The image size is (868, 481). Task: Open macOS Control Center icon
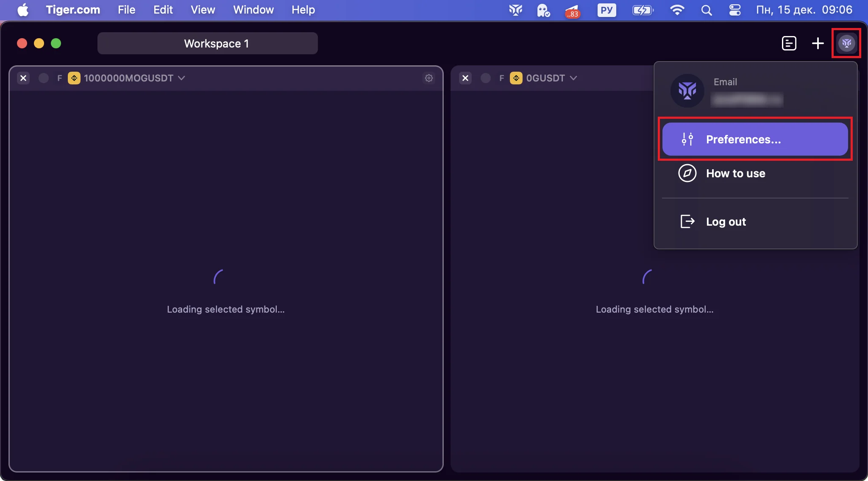pos(734,10)
